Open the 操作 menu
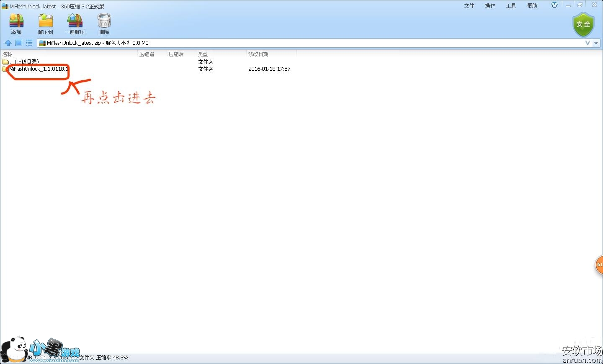Image resolution: width=603 pixels, height=364 pixels. tap(490, 6)
